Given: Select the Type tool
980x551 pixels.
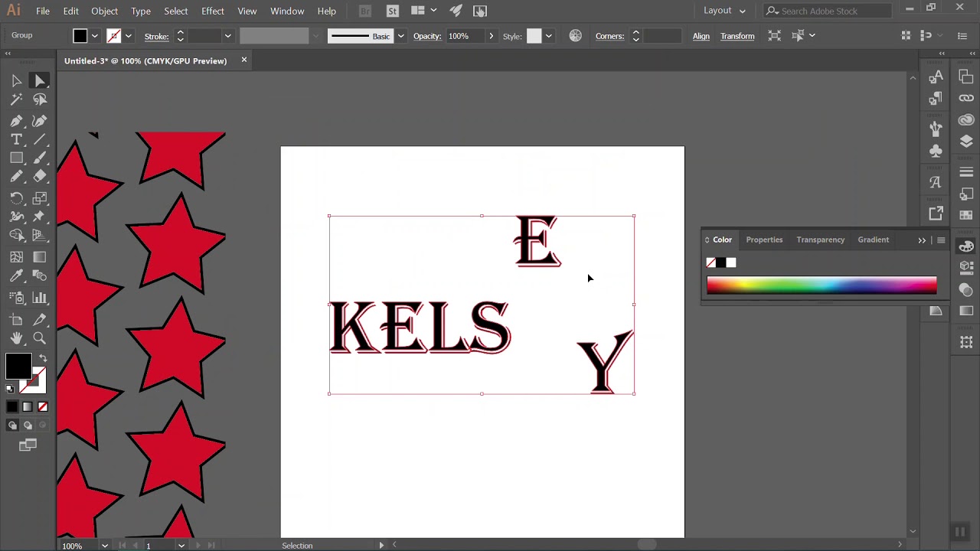Looking at the screenshot, I should coord(16,139).
